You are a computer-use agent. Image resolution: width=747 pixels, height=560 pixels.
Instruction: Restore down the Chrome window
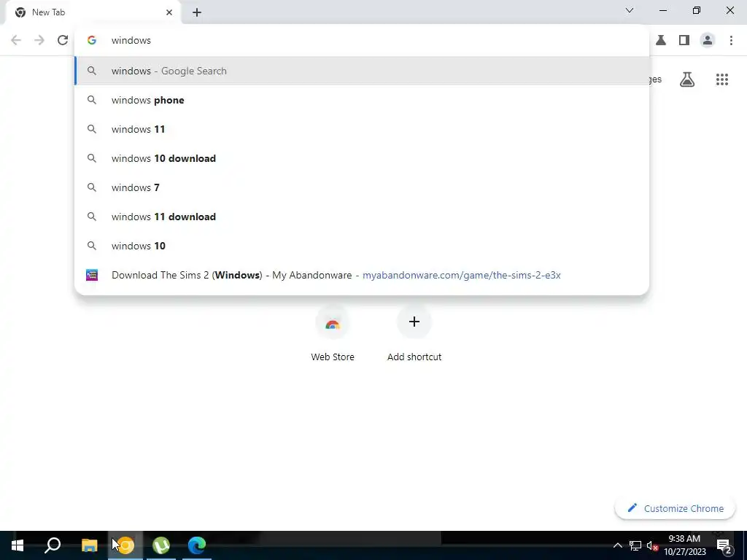(x=697, y=10)
